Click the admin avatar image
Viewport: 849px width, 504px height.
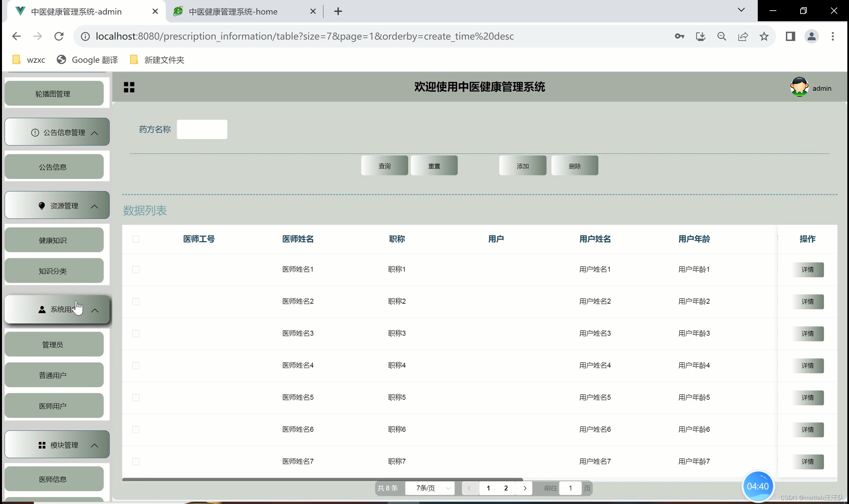799,87
